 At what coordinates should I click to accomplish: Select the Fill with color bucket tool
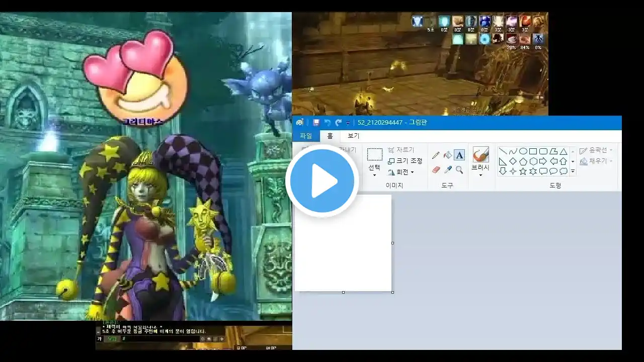click(x=448, y=155)
